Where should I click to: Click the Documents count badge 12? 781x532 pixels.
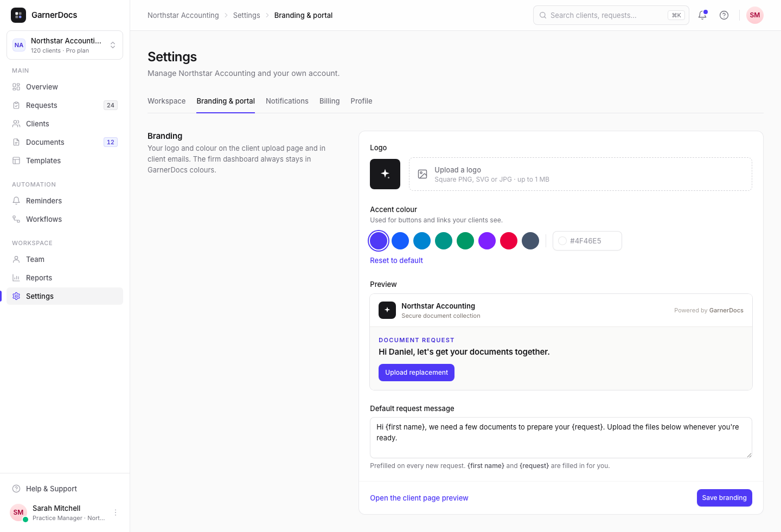coord(111,142)
